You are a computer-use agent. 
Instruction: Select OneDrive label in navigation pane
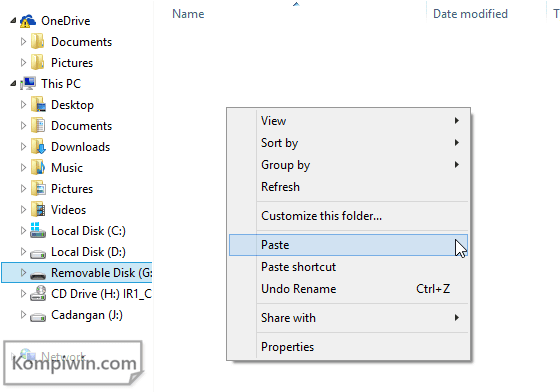tap(66, 21)
